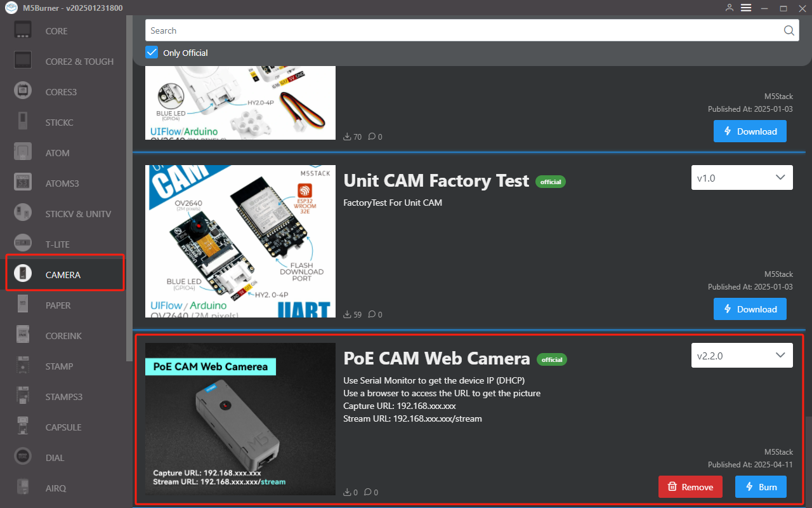Select the CORES3 device icon
The width and height of the screenshot is (812, 508).
23,91
